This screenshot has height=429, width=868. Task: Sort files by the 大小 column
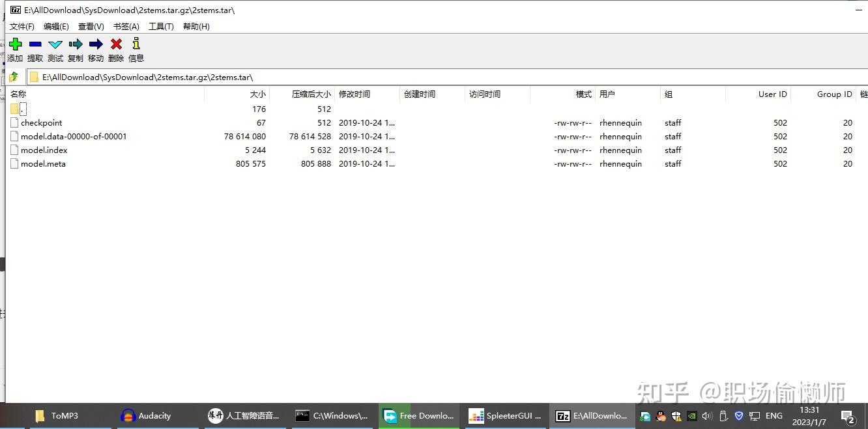257,94
